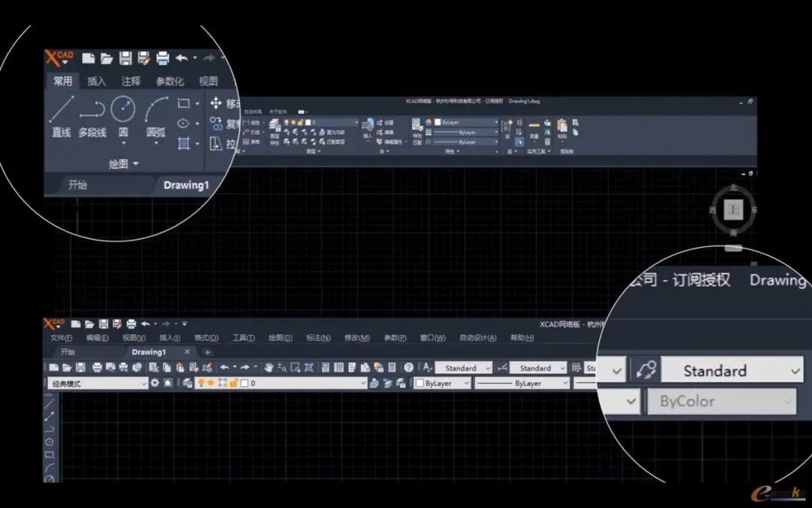This screenshot has width=812, height=508.
Task: Click the gear icon beside 经典模式 workspace box
Action: [x=155, y=383]
